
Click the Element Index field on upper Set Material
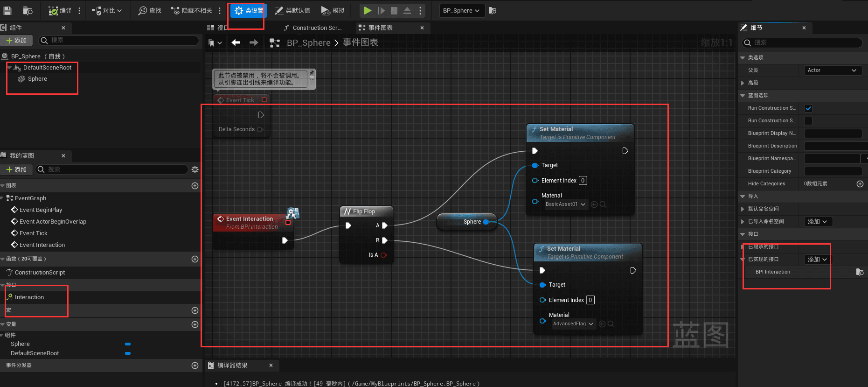pyautogui.click(x=583, y=181)
